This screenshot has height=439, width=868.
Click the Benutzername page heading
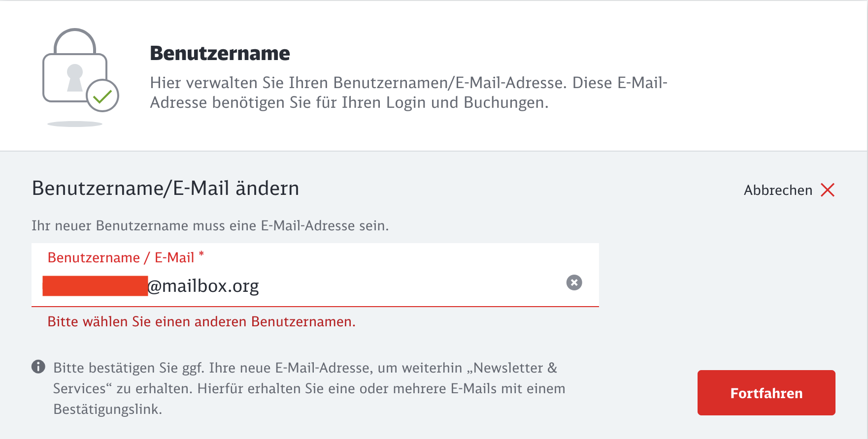220,53
